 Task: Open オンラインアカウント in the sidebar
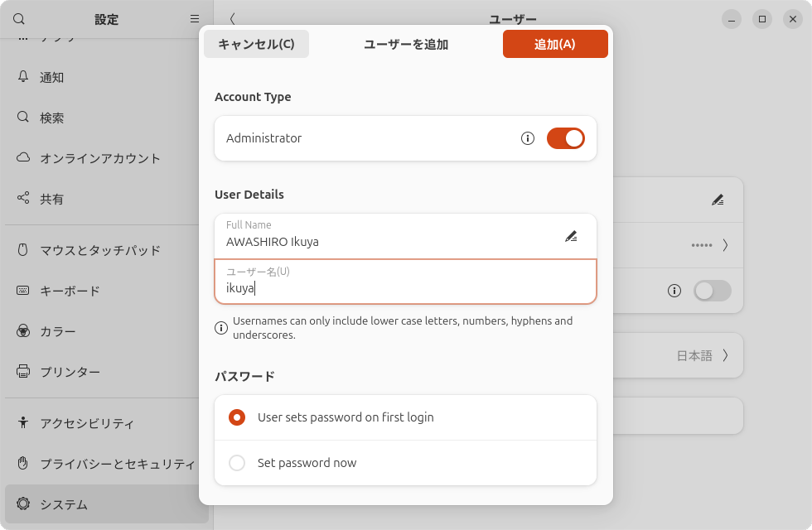click(107, 158)
